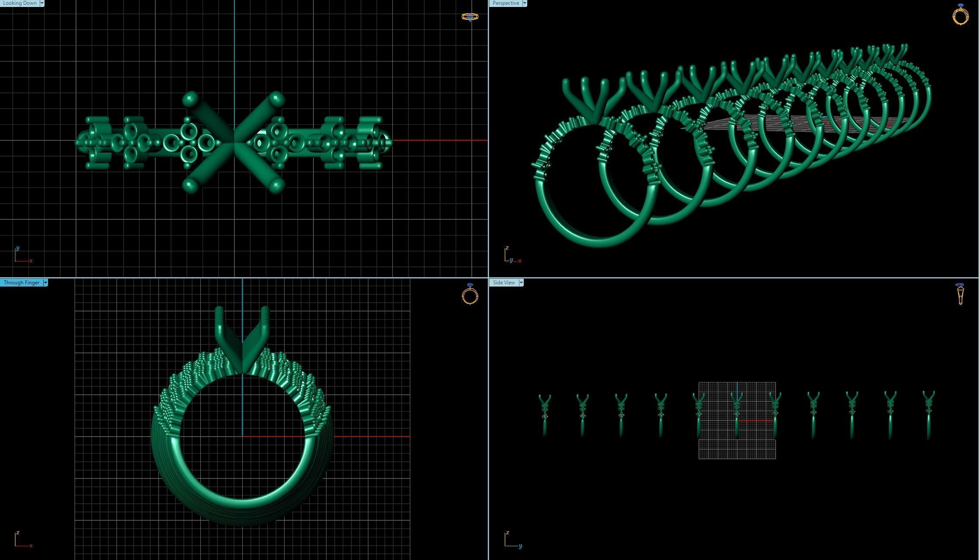
Task: Open the Looking Down viewport dropdown arrow
Action: pyautogui.click(x=42, y=3)
